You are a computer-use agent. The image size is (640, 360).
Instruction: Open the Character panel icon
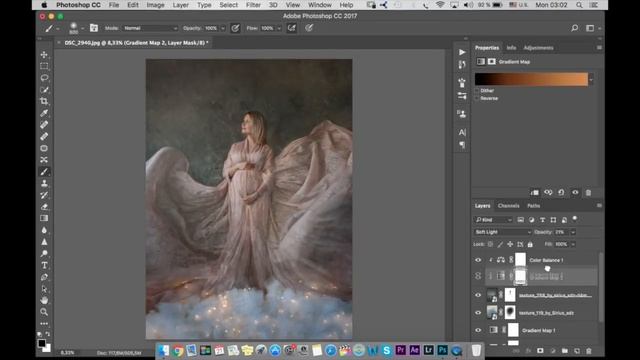pos(462,132)
